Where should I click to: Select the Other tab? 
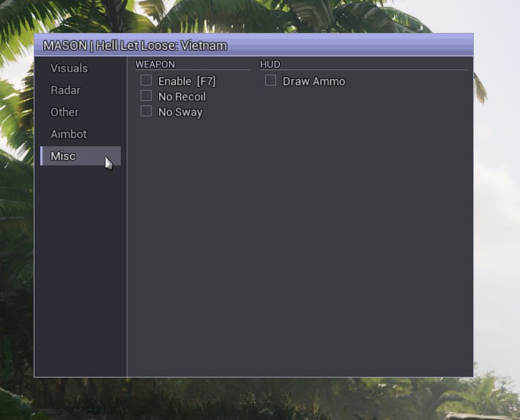point(81,112)
